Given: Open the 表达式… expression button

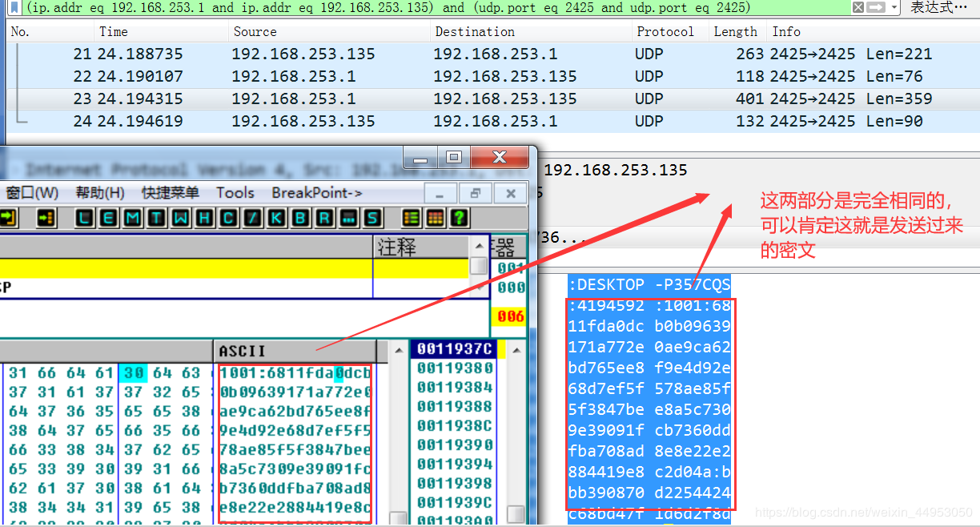Looking at the screenshot, I should [x=938, y=7].
